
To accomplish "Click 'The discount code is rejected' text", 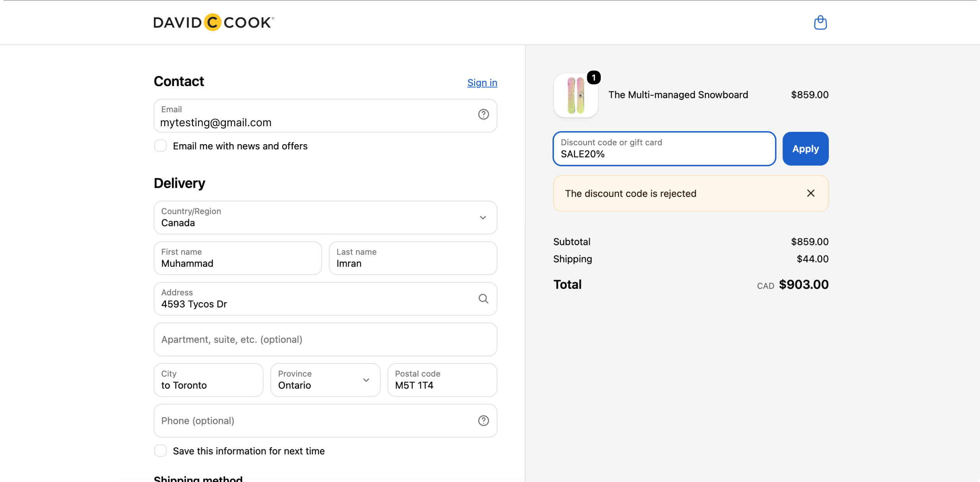I will coord(630,194).
